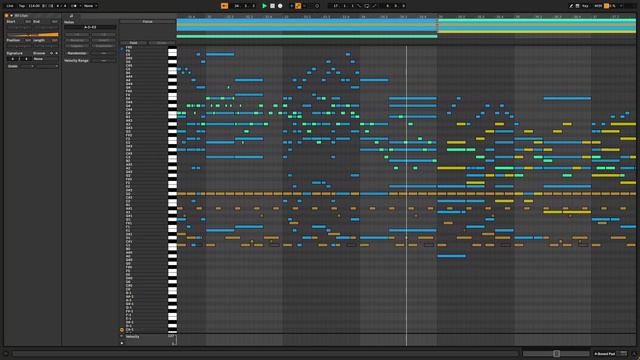
Task: Click the 4 / 4 time signature field
Action: (61, 6)
